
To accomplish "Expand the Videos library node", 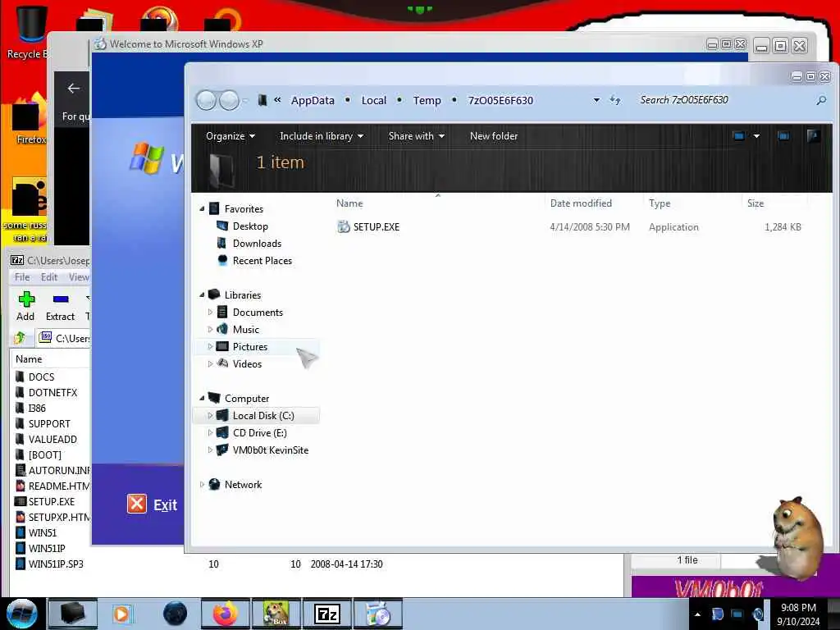I will tap(210, 363).
